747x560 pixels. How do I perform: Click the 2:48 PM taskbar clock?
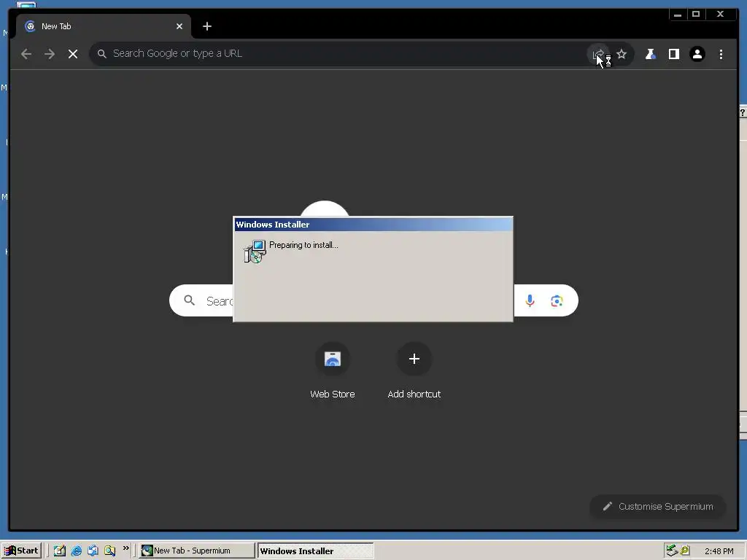(719, 551)
